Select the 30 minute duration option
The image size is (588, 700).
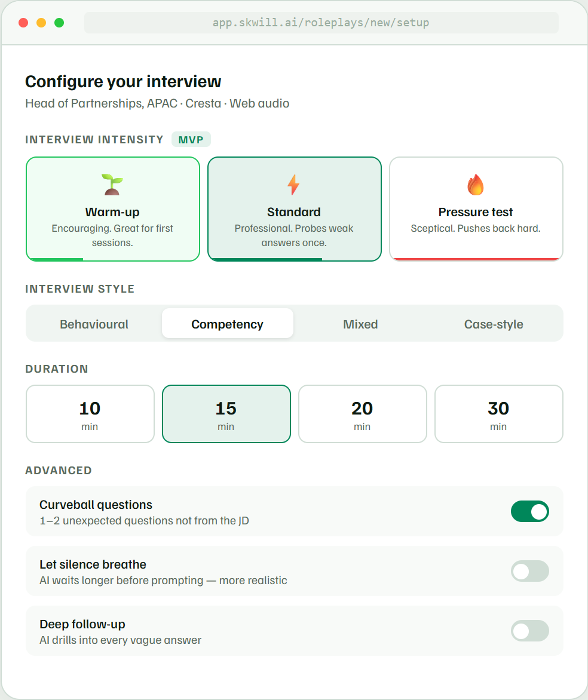[498, 413]
